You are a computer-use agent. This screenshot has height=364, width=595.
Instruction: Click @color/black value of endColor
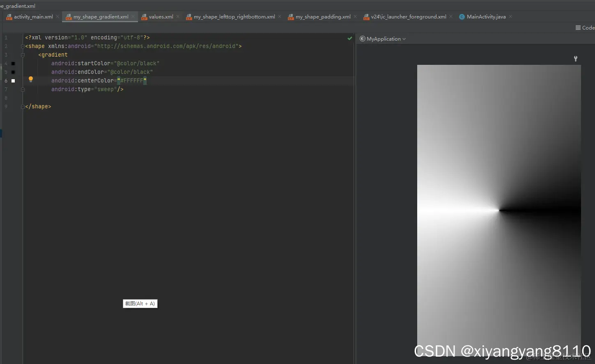coord(130,72)
